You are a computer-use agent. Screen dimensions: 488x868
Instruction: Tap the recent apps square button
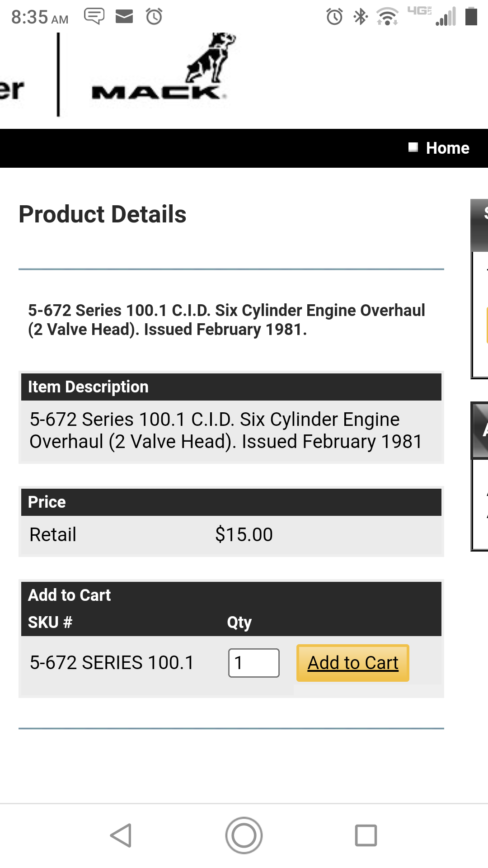coord(366,835)
